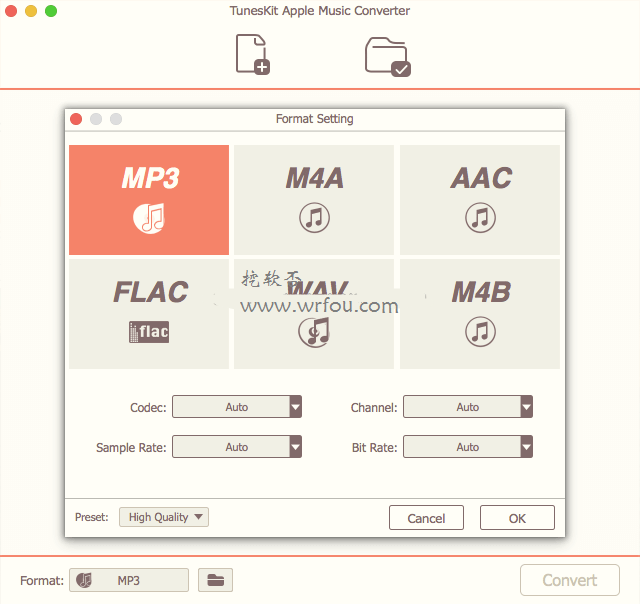This screenshot has height=604, width=640.
Task: Change the High Quality preset selector
Action: point(164,517)
